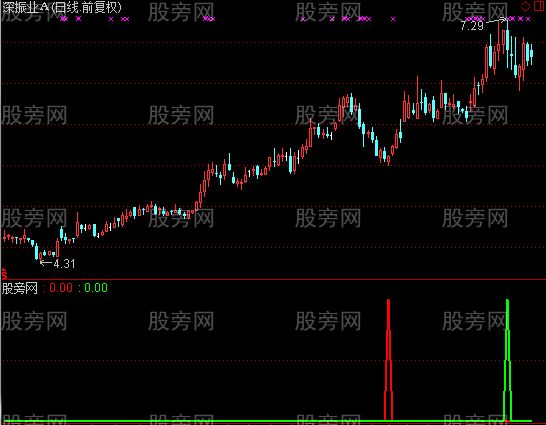Click the red split-window square icon
Screen dimensions: 546x425
[x=539, y=6]
